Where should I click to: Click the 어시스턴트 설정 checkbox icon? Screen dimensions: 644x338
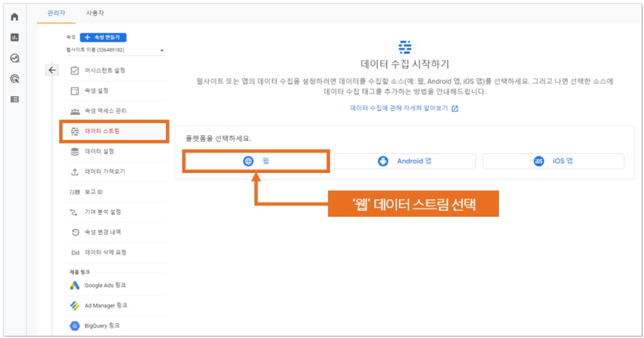[75, 71]
